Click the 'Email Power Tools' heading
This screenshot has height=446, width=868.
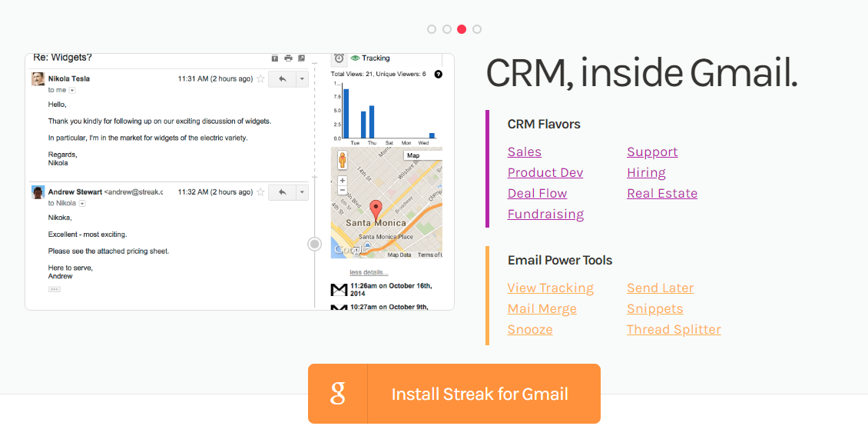(x=560, y=261)
